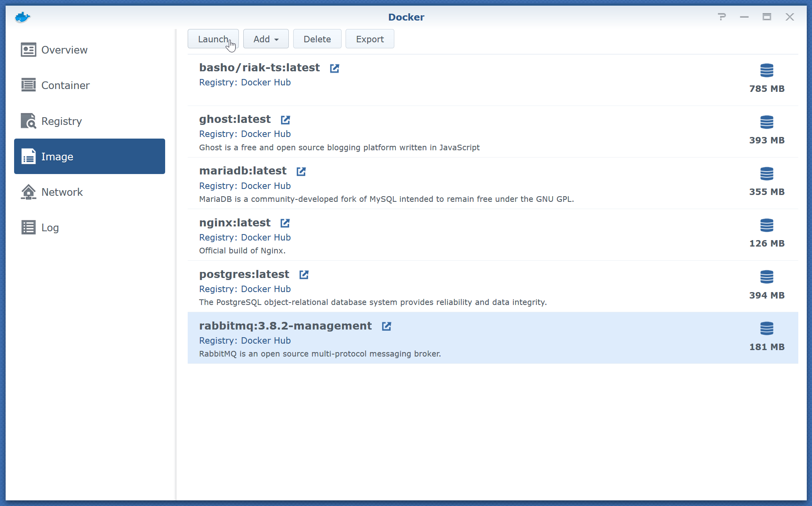
Task: Click external link icon next to mariadb:latest
Action: [301, 172]
